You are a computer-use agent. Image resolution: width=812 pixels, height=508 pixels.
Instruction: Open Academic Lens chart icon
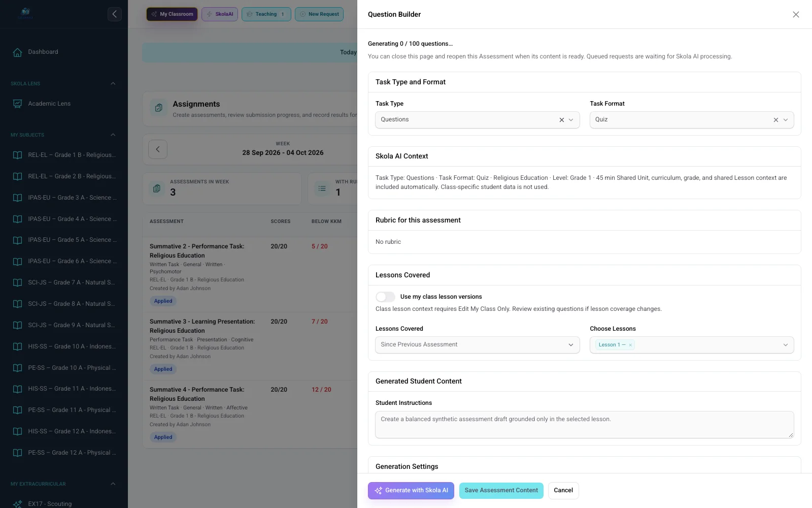[x=17, y=104]
